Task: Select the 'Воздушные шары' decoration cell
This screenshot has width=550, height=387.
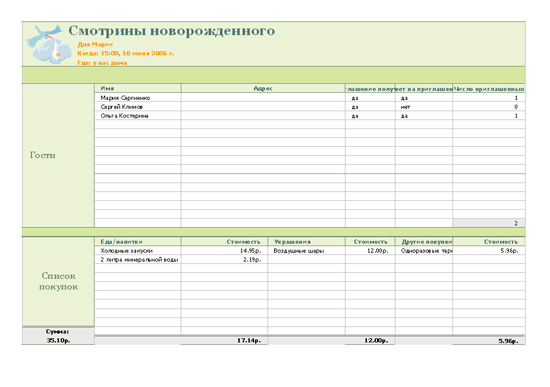Action: coord(306,251)
